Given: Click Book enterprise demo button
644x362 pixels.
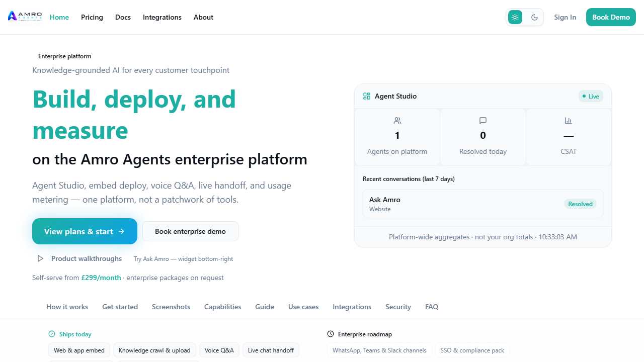Looking at the screenshot, I should pos(190,231).
